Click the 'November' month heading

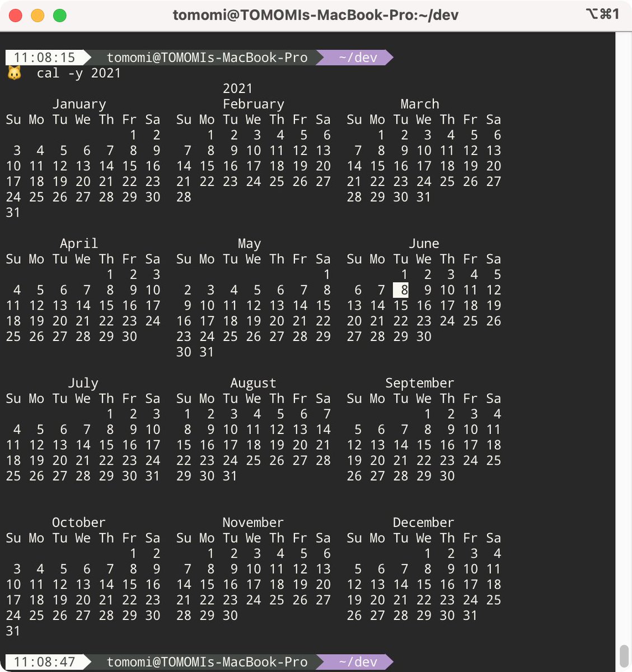click(x=254, y=522)
